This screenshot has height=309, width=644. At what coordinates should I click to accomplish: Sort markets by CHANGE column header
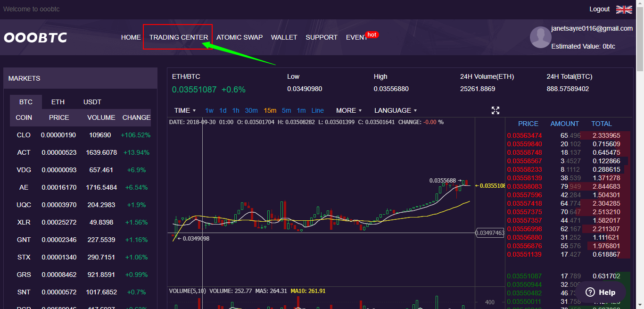[x=137, y=117]
